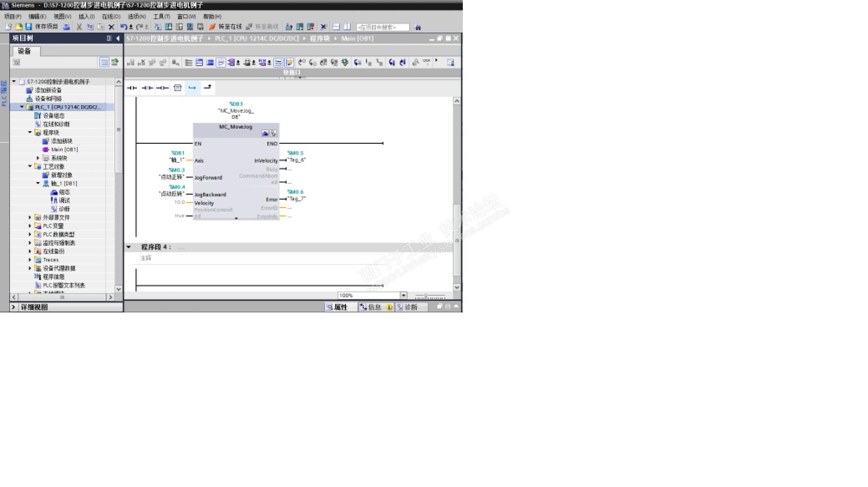Insert normally open contact
The image size is (868, 487).
[x=132, y=88]
